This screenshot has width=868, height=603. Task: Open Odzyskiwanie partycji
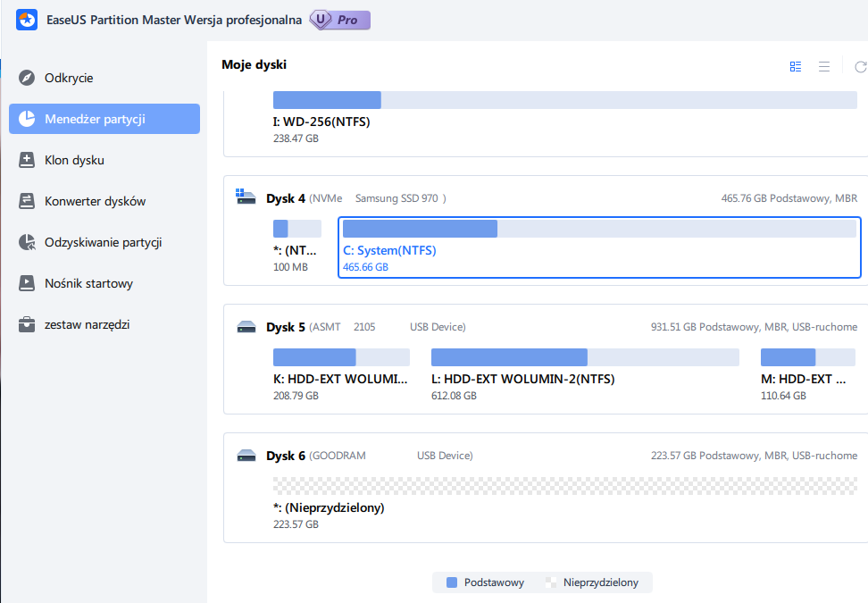point(104,242)
